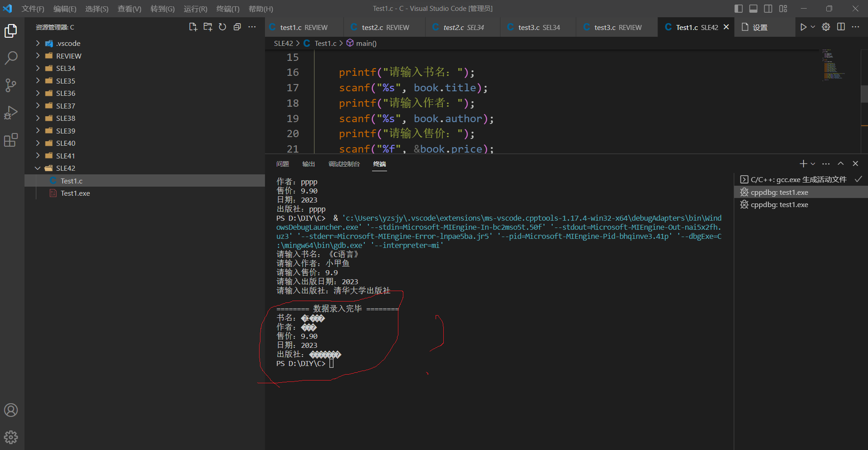This screenshot has height=450, width=868.
Task: Toggle primary sidebar from title bar
Action: click(738, 9)
